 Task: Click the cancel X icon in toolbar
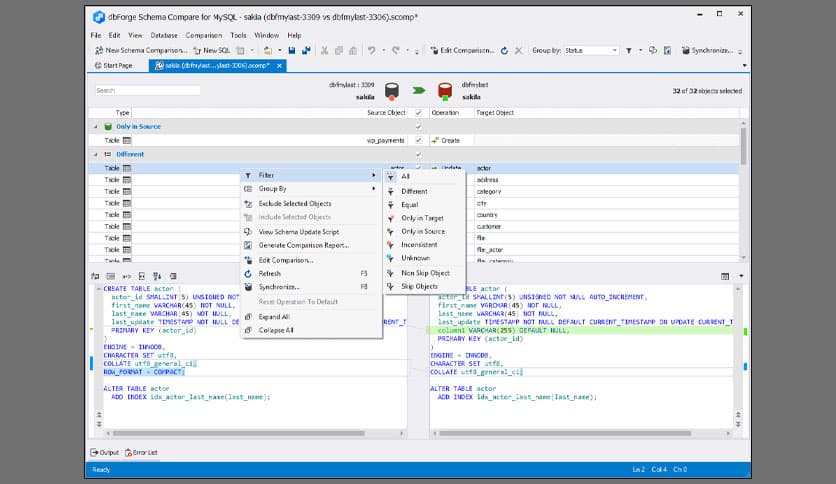pos(518,51)
